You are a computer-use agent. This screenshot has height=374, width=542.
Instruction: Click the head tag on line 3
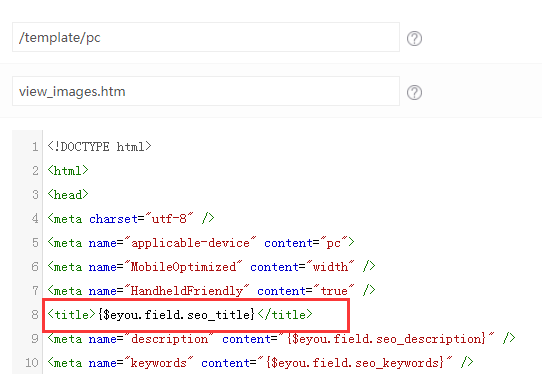point(68,195)
